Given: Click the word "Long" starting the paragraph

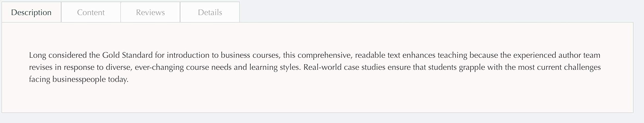Looking at the screenshot, I should tap(37, 55).
